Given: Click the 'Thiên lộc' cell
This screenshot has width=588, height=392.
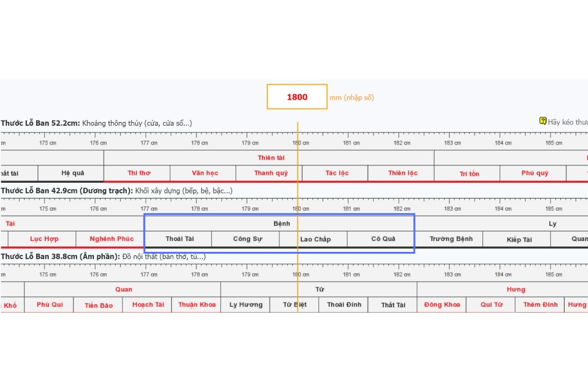Looking at the screenshot, I should point(401,173).
